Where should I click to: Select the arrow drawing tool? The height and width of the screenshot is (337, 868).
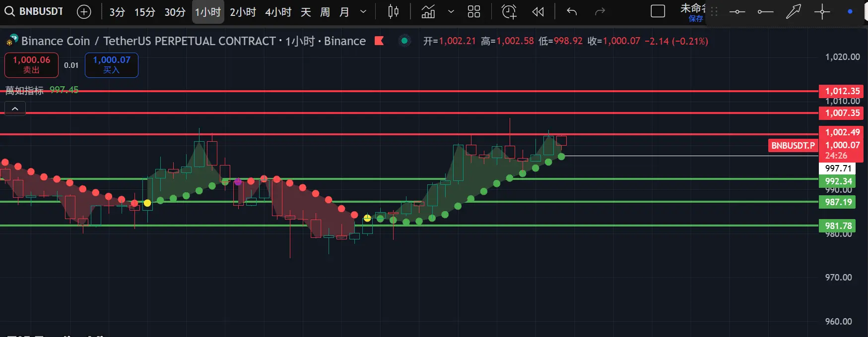point(794,12)
